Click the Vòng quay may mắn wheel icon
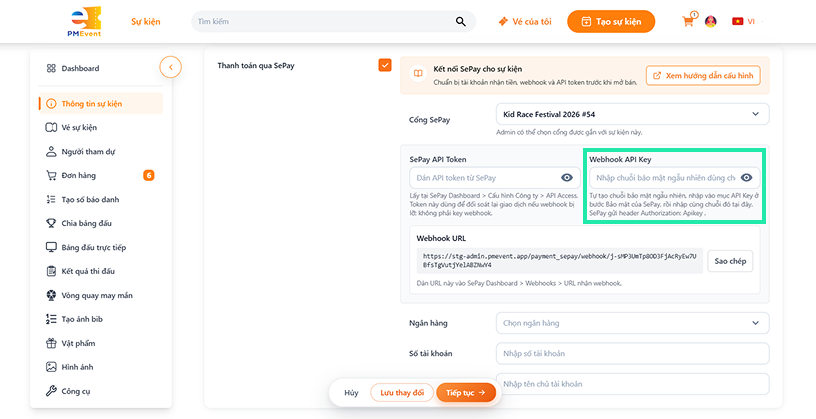The height and width of the screenshot is (419, 816). (51, 295)
